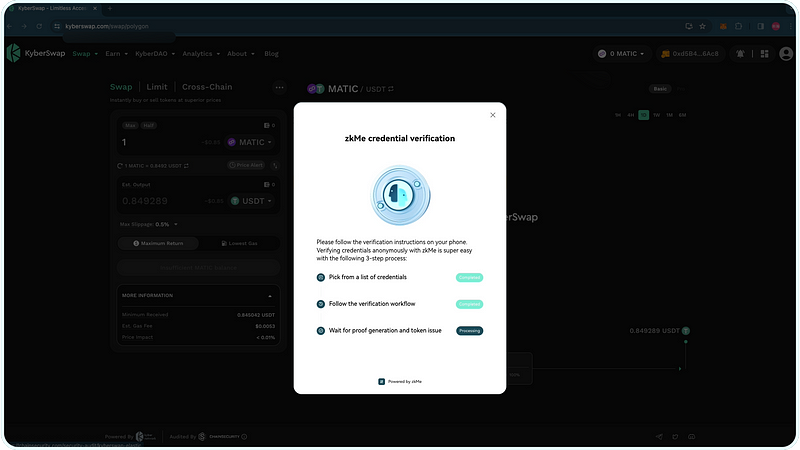Select the 6M chart timeframe
Screen dimensions: 800x450
click(x=683, y=115)
